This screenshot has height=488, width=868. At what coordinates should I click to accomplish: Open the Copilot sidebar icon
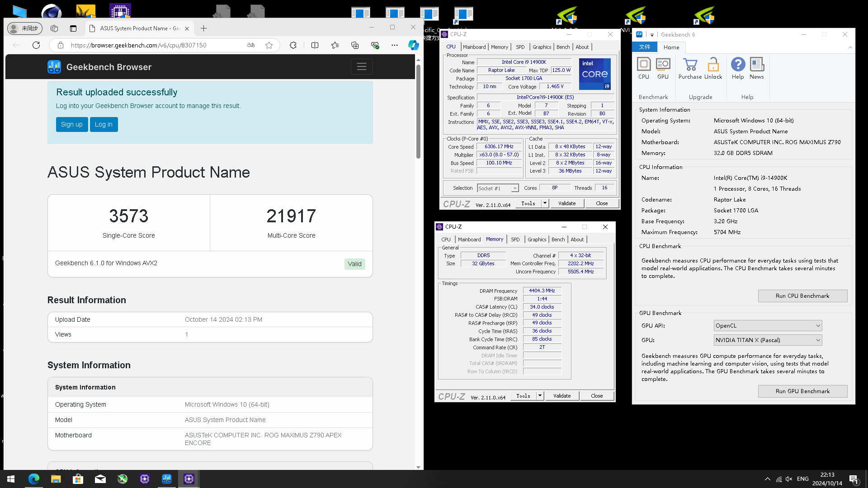[x=413, y=45]
